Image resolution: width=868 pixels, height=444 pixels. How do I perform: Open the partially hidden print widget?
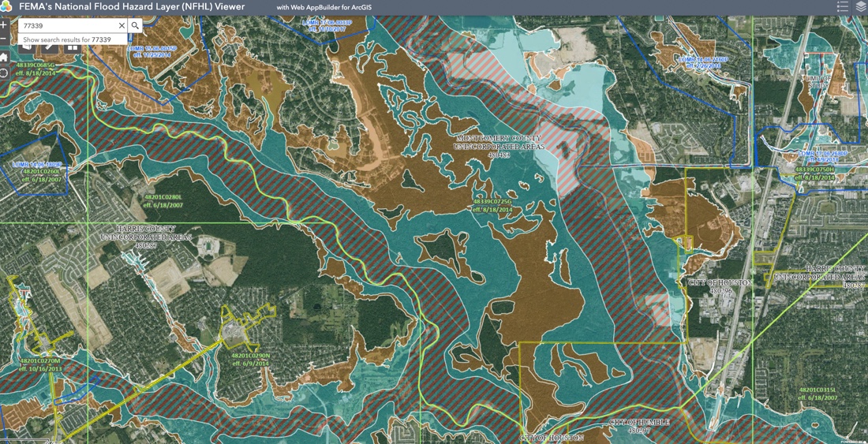(x=28, y=47)
